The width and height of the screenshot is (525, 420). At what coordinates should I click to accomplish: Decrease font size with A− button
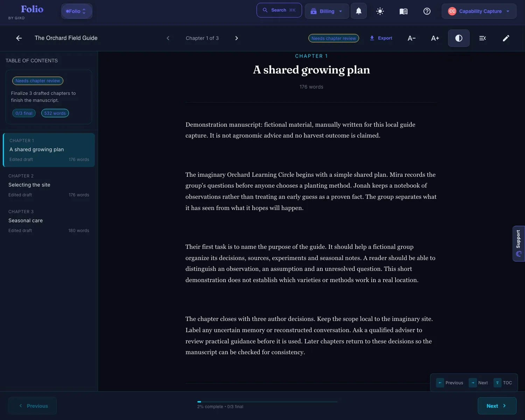click(x=412, y=38)
